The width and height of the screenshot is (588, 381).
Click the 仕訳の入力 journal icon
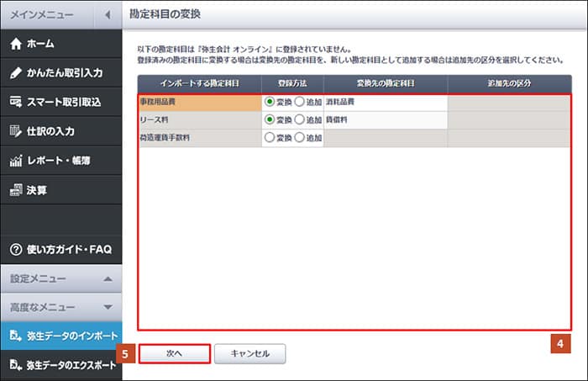pyautogui.click(x=15, y=131)
